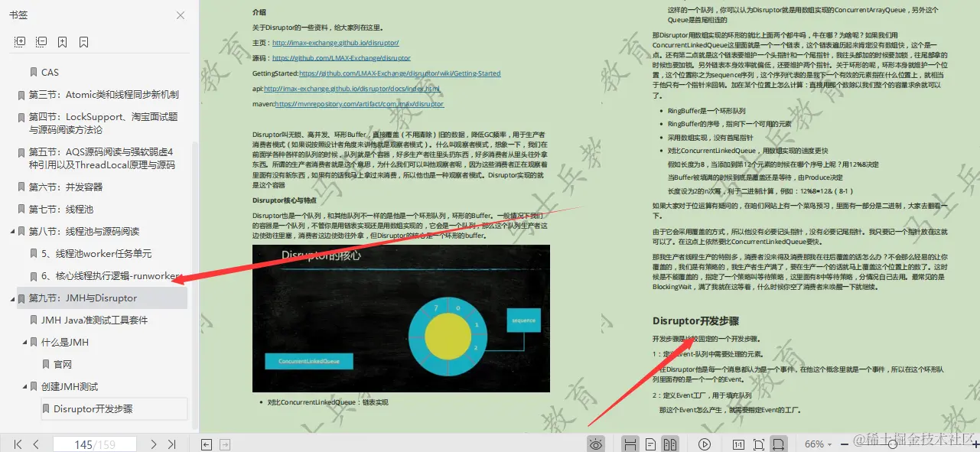Click bullet text RingBuffer是一个环形队列
The height and width of the screenshot is (452, 980).
coord(706,111)
